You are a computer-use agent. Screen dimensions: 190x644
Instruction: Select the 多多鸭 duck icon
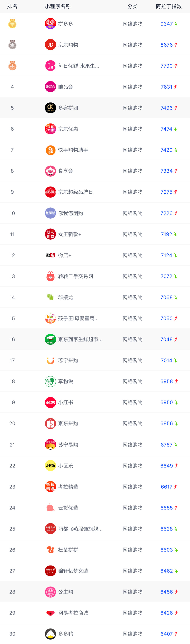tap(50, 634)
